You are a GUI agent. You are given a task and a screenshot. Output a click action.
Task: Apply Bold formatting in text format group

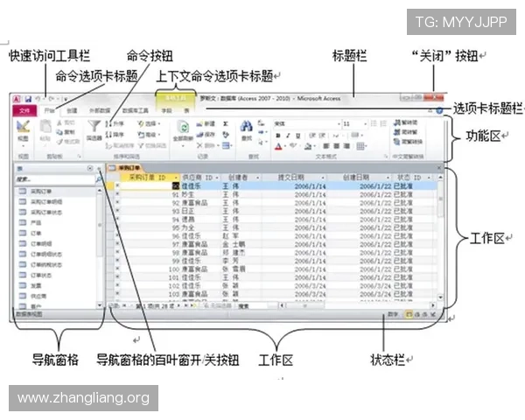coord(278,136)
